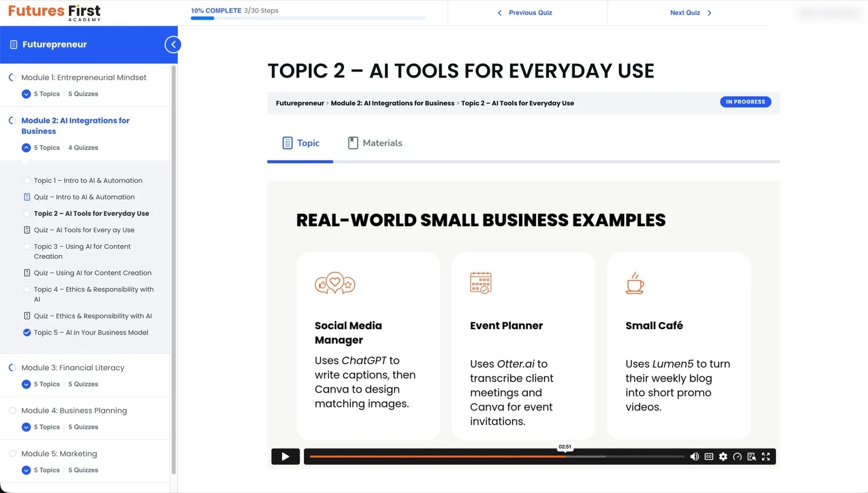This screenshot has width=868, height=493.
Task: Enter fullscreen video mode
Action: 766,457
